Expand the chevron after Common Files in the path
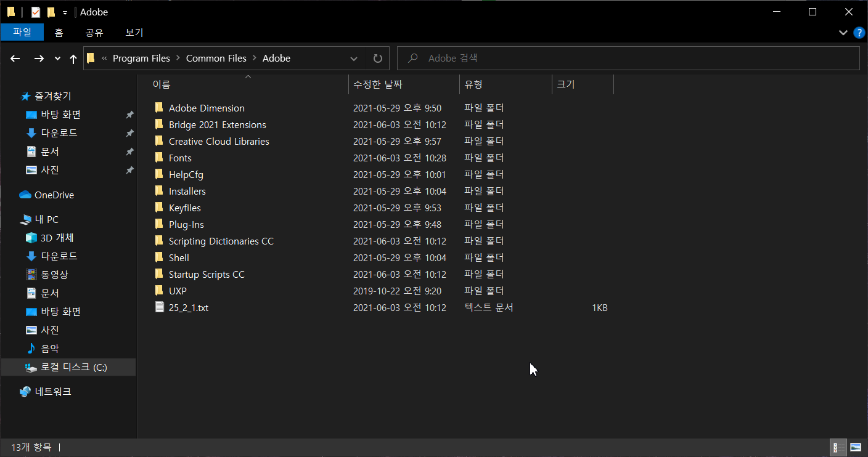The image size is (868, 457). point(254,59)
